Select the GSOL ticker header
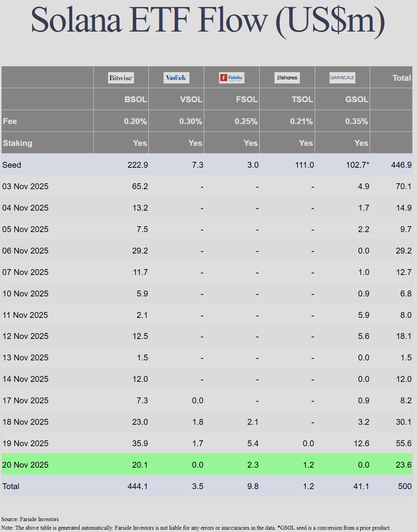Image resolution: width=417 pixels, height=532 pixels. [357, 99]
